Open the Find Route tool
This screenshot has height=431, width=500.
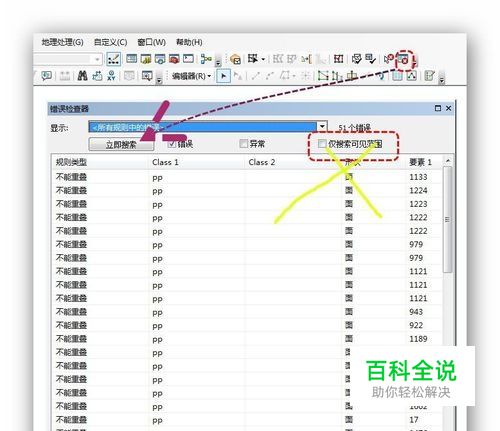(x=97, y=76)
